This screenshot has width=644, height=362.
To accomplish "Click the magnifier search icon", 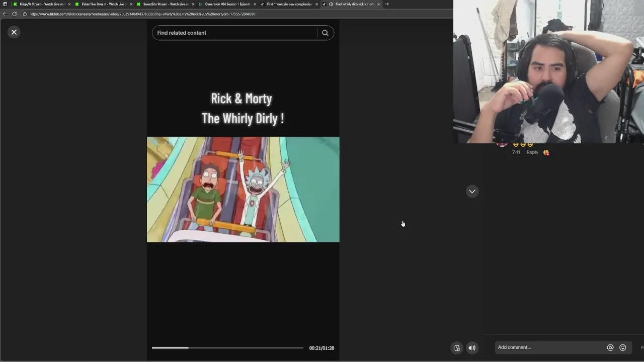I will coord(325,33).
